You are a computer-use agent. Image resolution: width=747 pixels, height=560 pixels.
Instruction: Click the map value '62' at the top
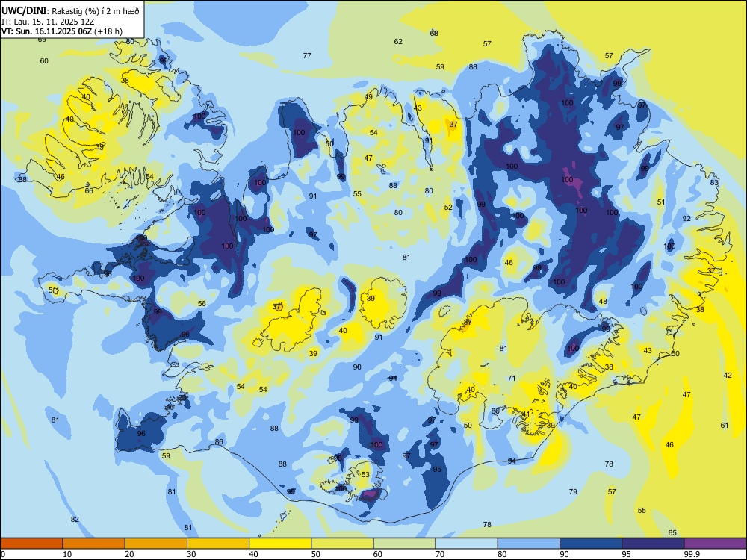pos(398,41)
